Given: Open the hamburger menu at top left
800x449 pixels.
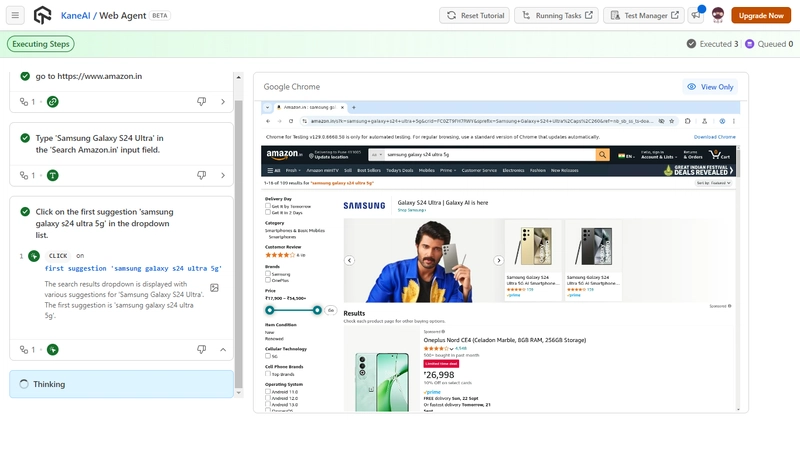Looking at the screenshot, I should [15, 15].
